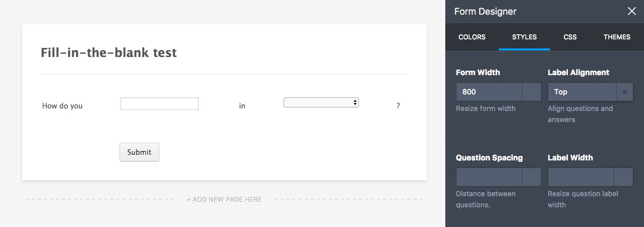The width and height of the screenshot is (644, 227).
Task: Open the Label Alignment dropdown arrow
Action: point(624,92)
